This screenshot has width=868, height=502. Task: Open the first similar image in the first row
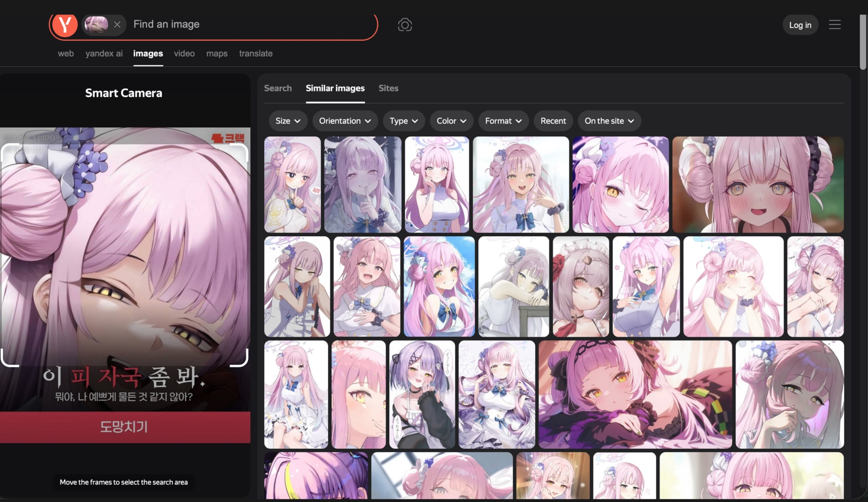click(292, 184)
